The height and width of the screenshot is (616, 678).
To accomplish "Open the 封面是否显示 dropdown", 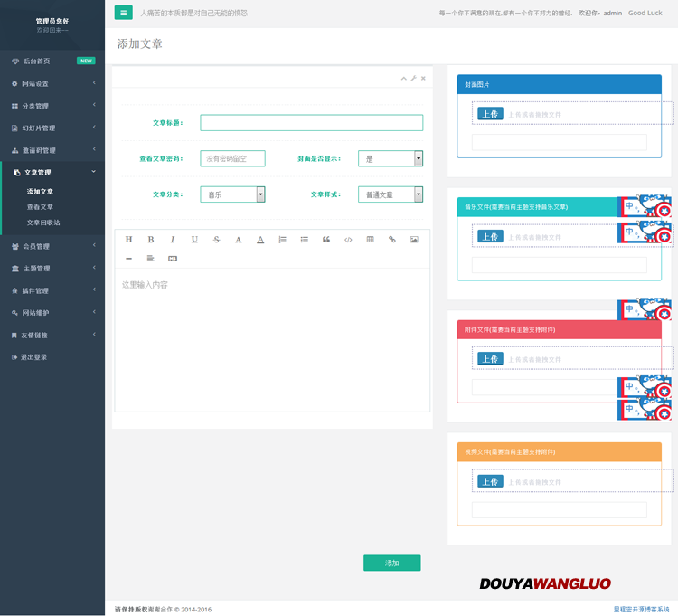I will pos(391,159).
